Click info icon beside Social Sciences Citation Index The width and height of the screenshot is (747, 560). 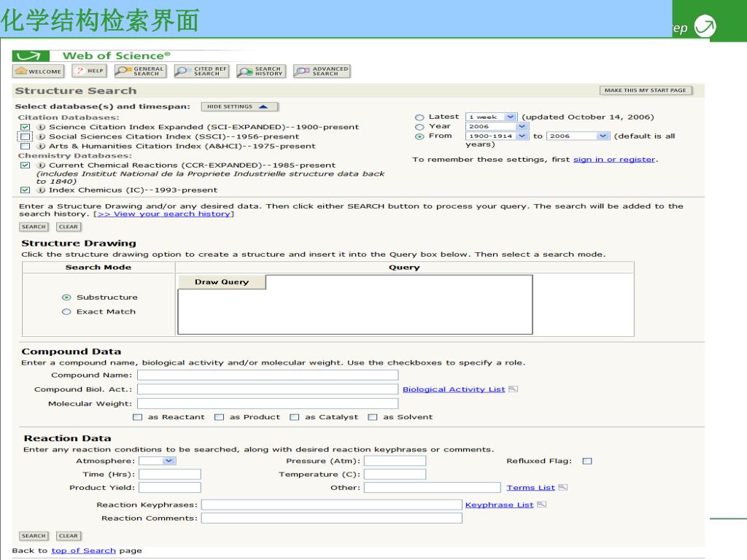[42, 136]
